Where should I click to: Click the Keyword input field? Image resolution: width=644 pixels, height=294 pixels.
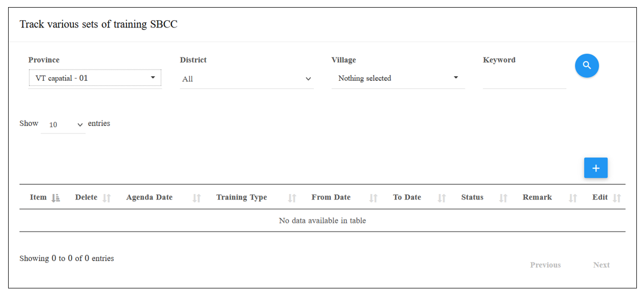click(x=524, y=79)
